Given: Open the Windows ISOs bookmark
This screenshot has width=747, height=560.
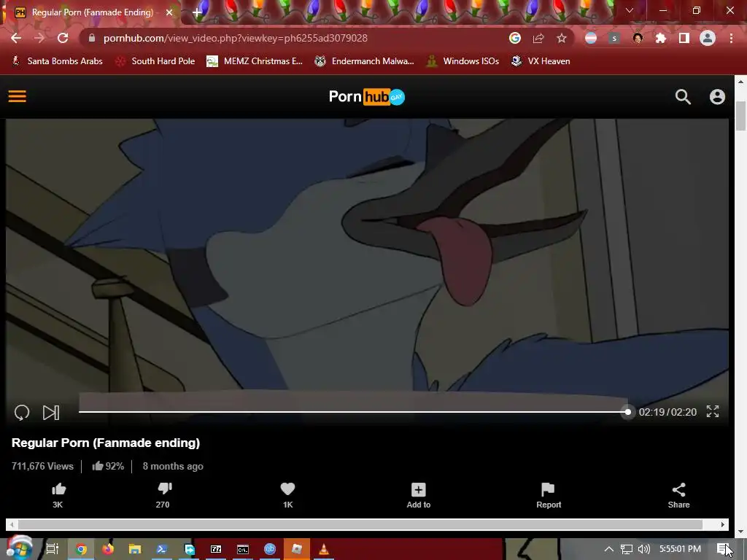Looking at the screenshot, I should click(462, 61).
